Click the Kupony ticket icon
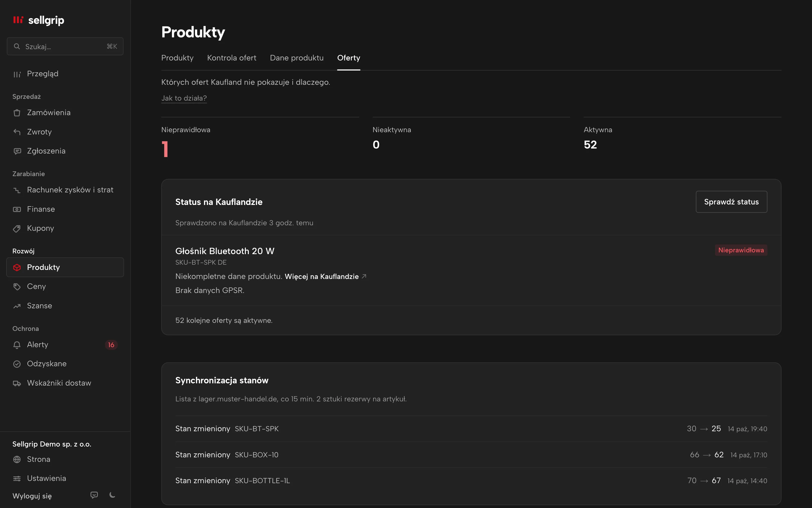The width and height of the screenshot is (812, 508). pyautogui.click(x=17, y=229)
